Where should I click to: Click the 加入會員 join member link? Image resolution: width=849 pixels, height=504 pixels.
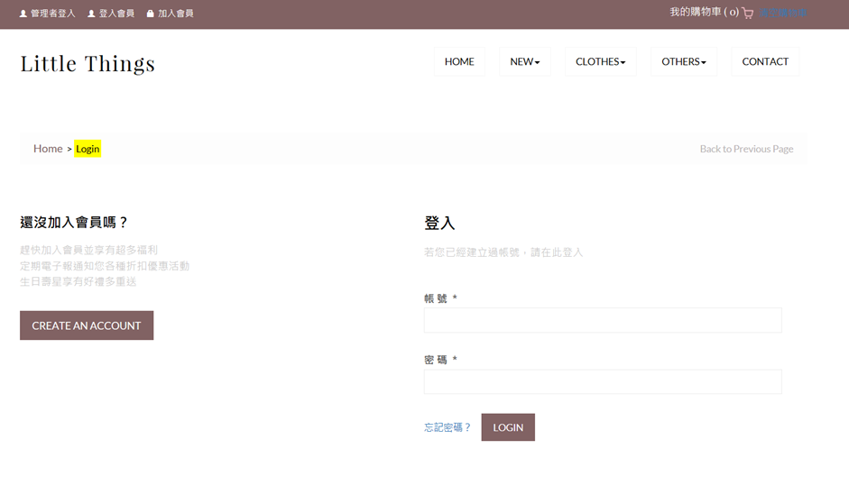point(170,13)
